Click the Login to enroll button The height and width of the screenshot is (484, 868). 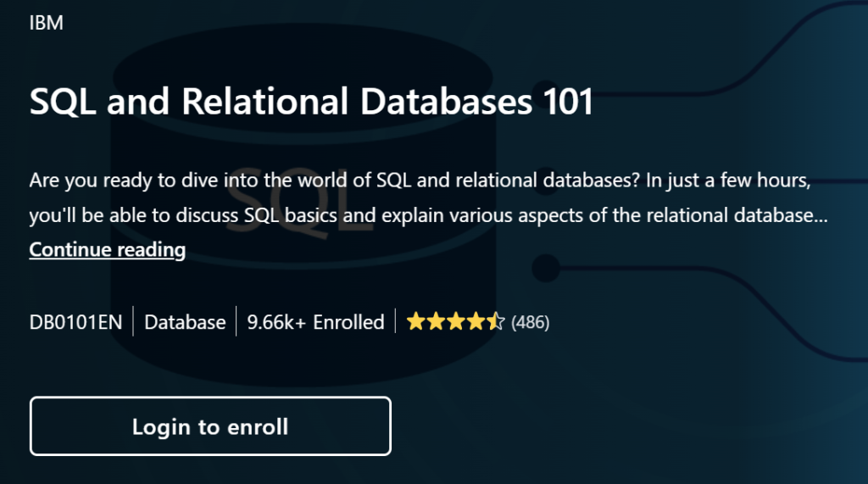pyautogui.click(x=210, y=426)
